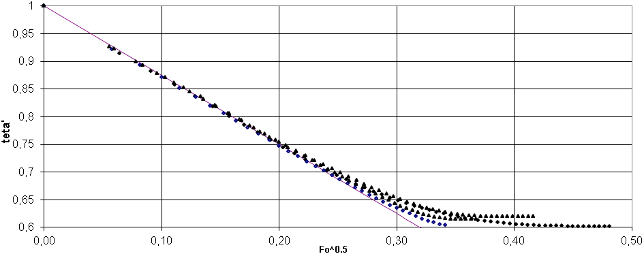
Task: Select the last diamond data point on right
Action: click(x=609, y=226)
